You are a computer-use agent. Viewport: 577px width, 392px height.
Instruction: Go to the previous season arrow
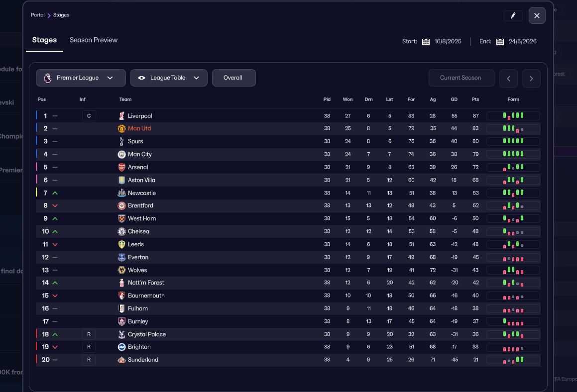click(x=508, y=79)
